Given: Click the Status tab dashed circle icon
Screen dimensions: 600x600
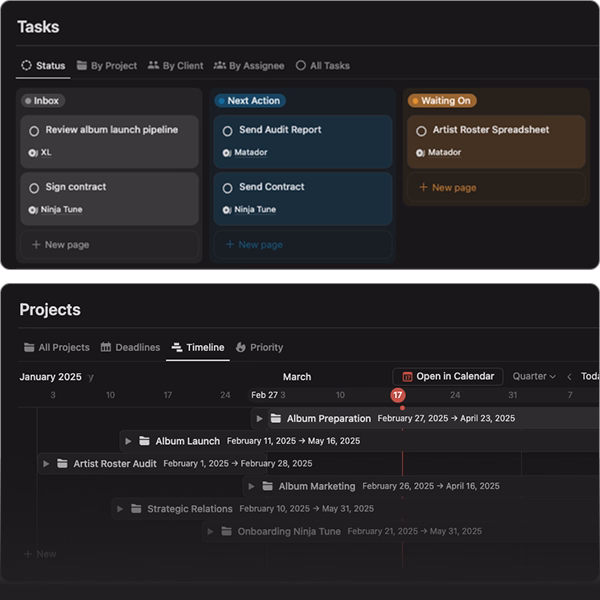Looking at the screenshot, I should [x=26, y=65].
